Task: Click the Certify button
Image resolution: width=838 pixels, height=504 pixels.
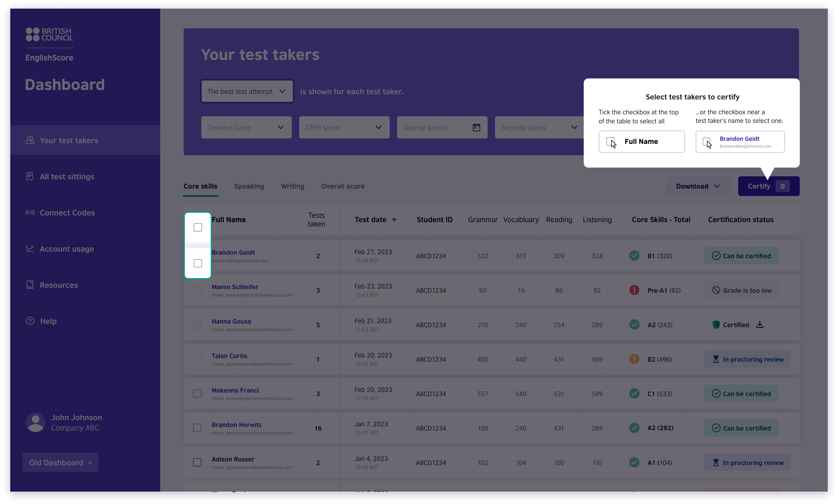Action: tap(768, 186)
